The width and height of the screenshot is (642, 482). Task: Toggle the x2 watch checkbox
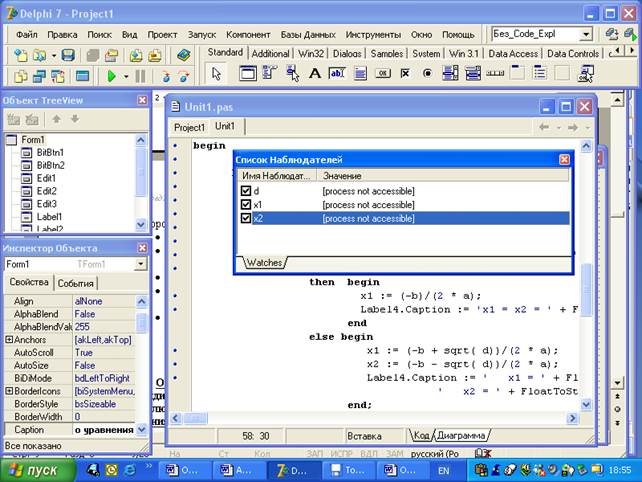(246, 218)
